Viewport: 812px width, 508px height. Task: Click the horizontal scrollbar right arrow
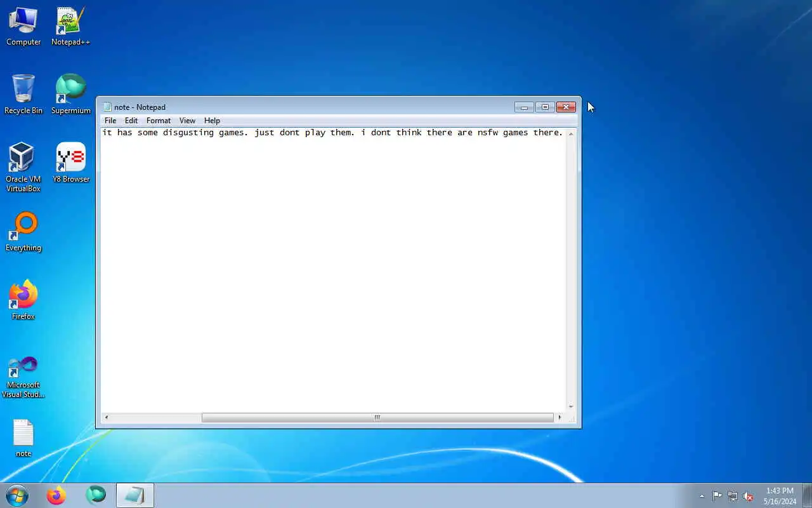pyautogui.click(x=560, y=417)
